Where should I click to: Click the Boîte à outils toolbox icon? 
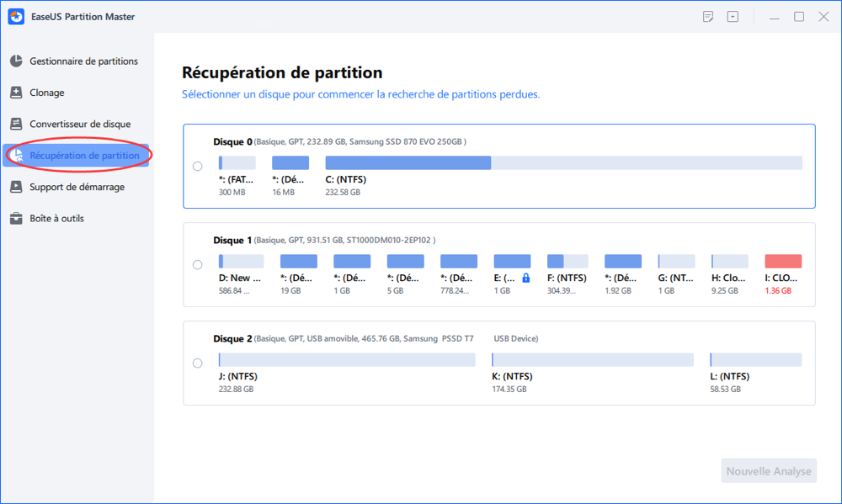click(x=16, y=219)
